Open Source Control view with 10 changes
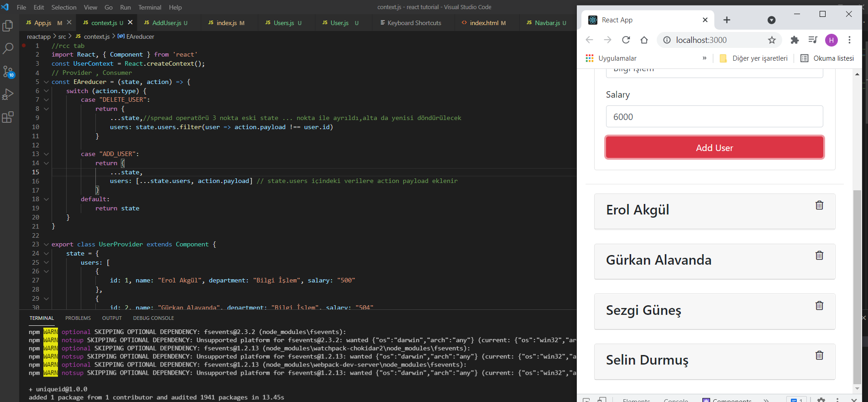This screenshot has height=402, width=868. pos(8,72)
